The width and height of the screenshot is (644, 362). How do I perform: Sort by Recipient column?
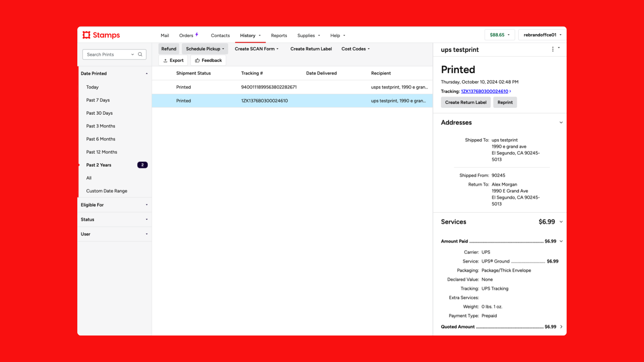381,73
